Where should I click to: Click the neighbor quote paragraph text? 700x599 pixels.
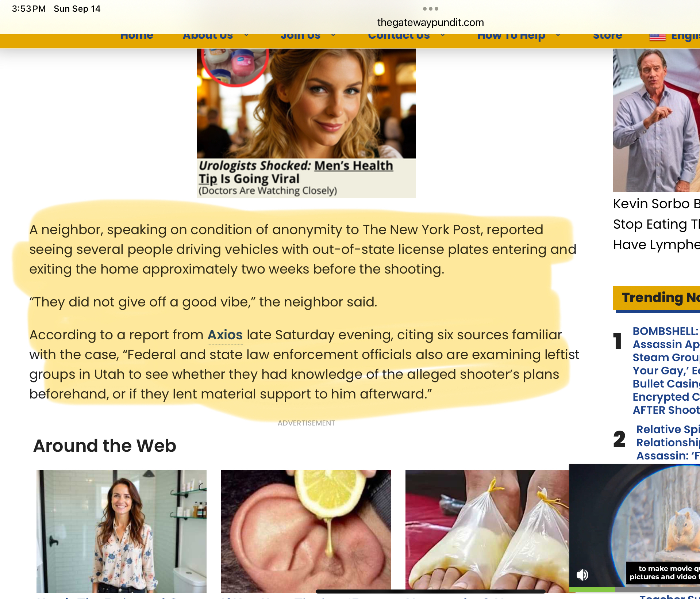[203, 302]
